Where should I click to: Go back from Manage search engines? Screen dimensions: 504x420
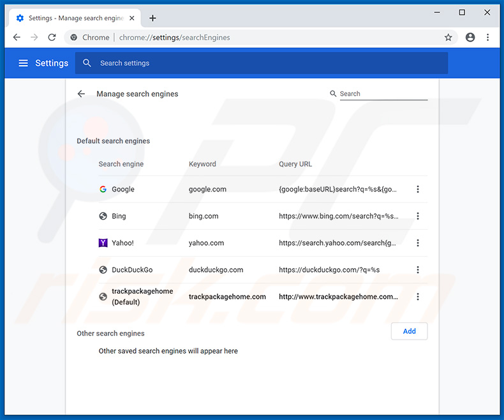81,94
